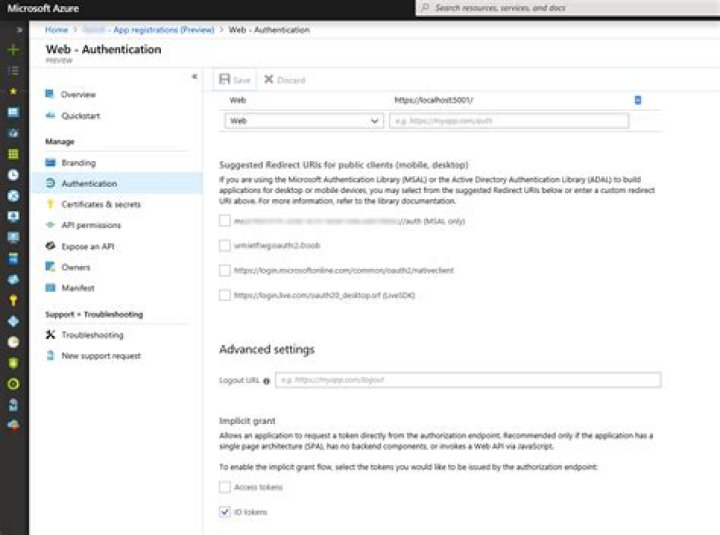The image size is (720, 535).
Task: Open the yellow key icon in sidebar
Action: [x=13, y=301]
